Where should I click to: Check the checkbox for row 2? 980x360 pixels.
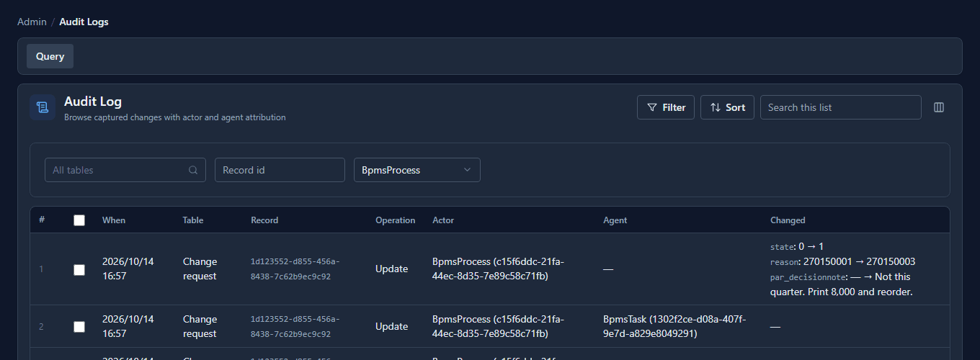[x=79, y=327]
